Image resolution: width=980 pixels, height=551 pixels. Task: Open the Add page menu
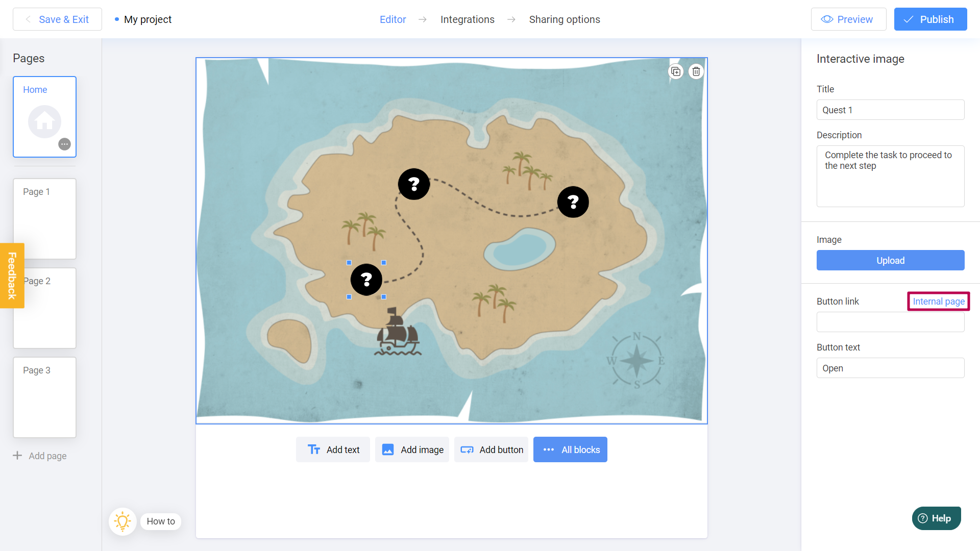pos(40,456)
